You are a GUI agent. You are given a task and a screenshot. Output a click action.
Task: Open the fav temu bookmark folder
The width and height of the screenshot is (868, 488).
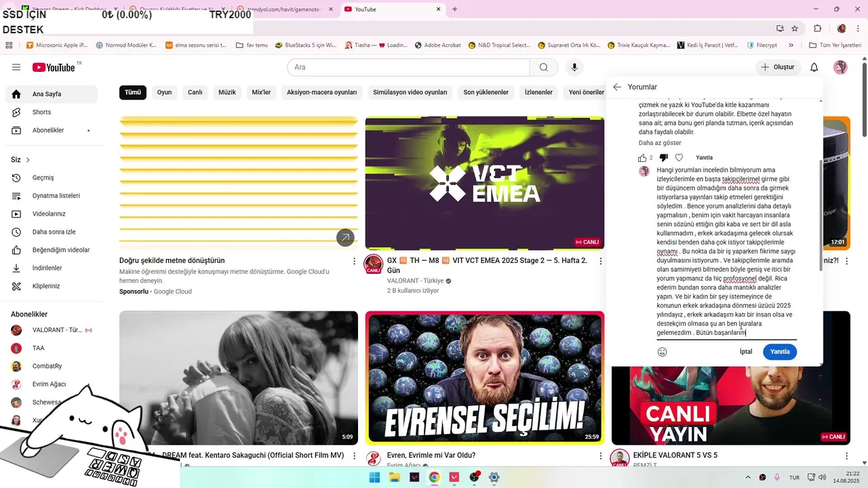pos(252,45)
